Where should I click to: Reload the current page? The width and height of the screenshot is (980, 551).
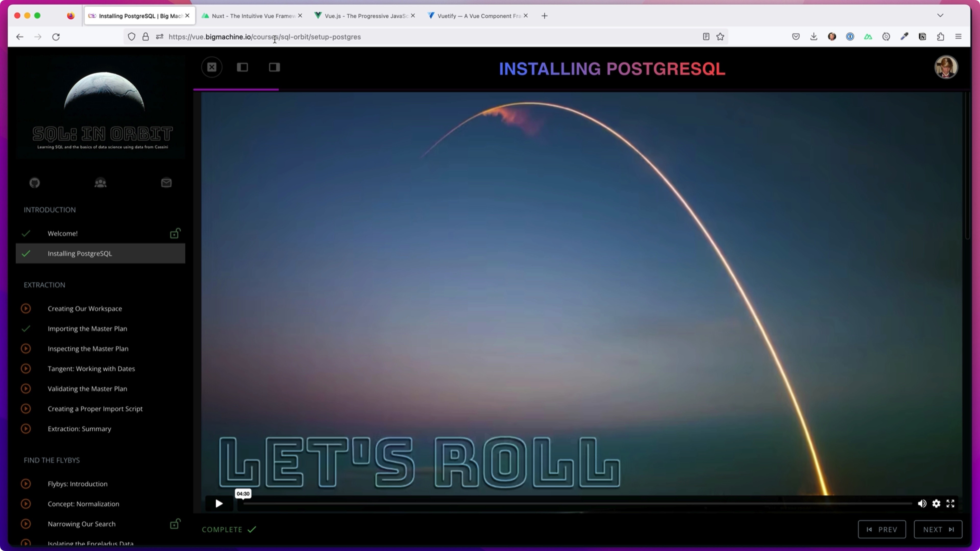pyautogui.click(x=56, y=37)
